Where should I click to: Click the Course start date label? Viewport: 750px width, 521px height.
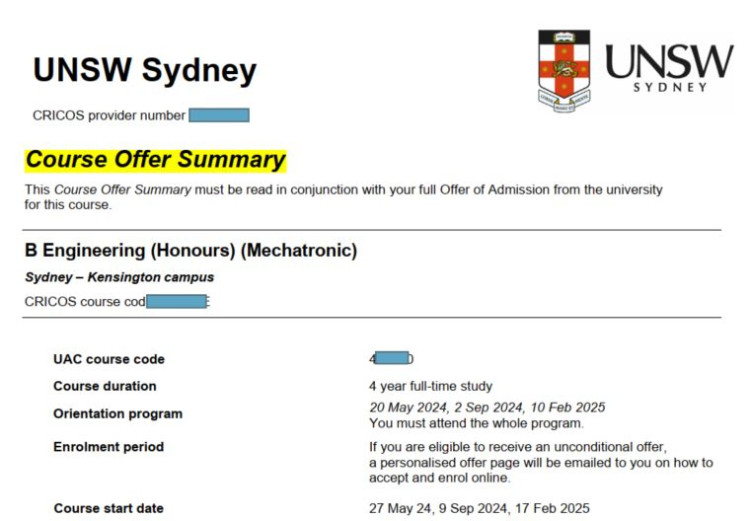[109, 508]
